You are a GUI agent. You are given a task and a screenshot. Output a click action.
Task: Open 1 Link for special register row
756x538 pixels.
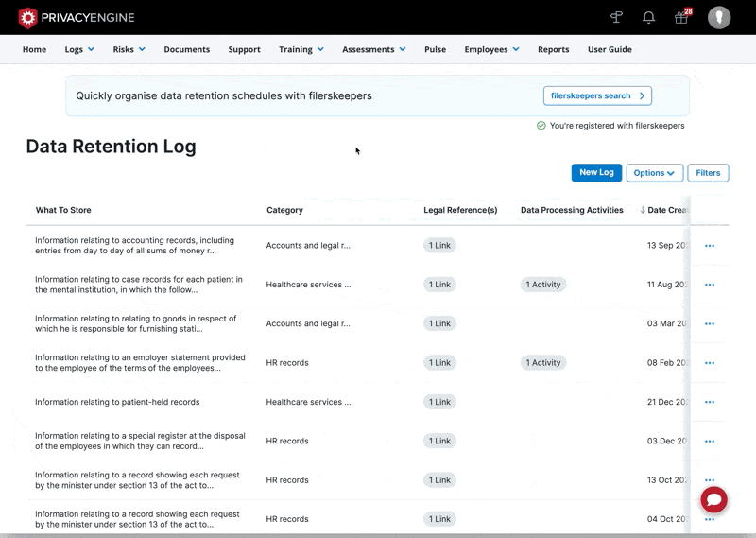(439, 441)
